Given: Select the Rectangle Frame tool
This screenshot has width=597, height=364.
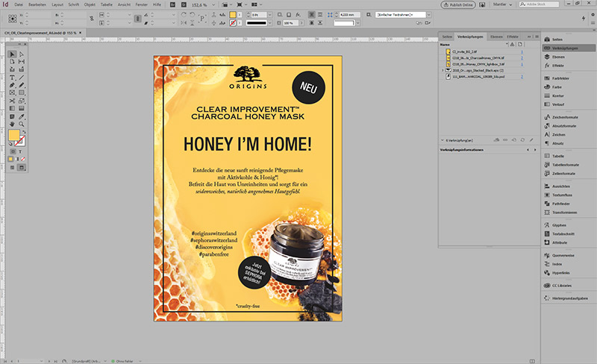Looking at the screenshot, I should (12, 92).
